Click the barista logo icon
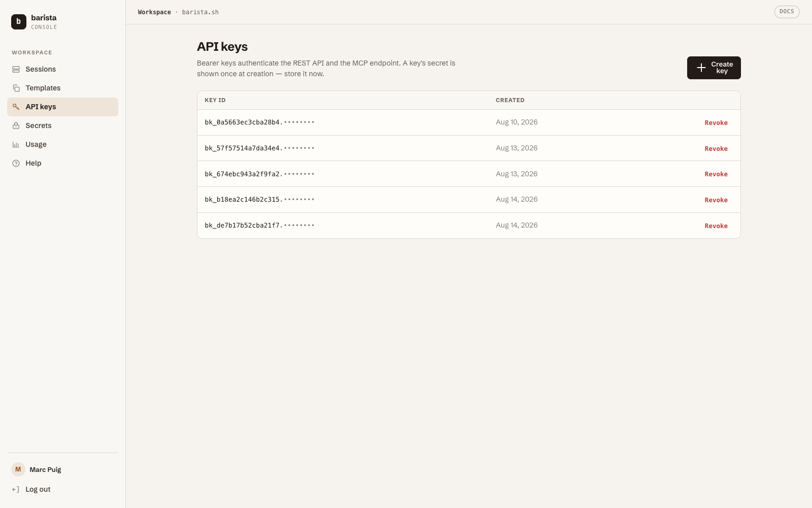This screenshot has height=508, width=812. point(19,22)
